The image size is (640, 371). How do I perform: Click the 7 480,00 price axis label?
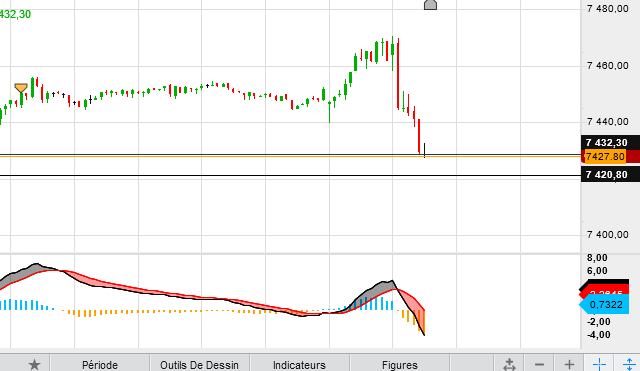coord(607,9)
